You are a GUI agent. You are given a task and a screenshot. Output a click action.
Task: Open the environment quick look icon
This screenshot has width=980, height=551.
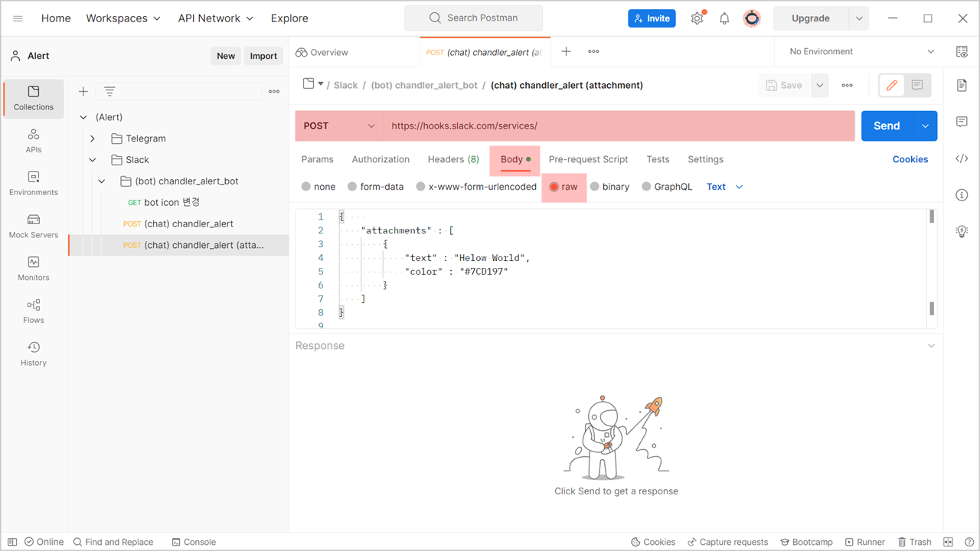pos(962,51)
